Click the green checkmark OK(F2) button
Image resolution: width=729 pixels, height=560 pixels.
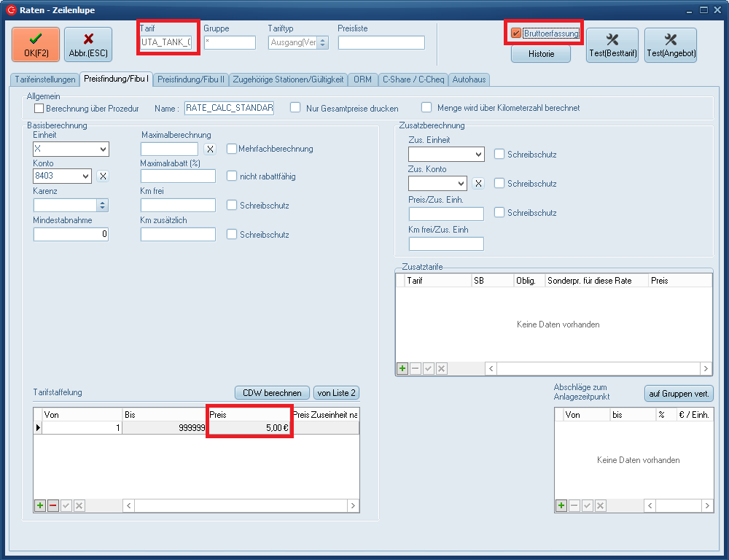(x=36, y=44)
